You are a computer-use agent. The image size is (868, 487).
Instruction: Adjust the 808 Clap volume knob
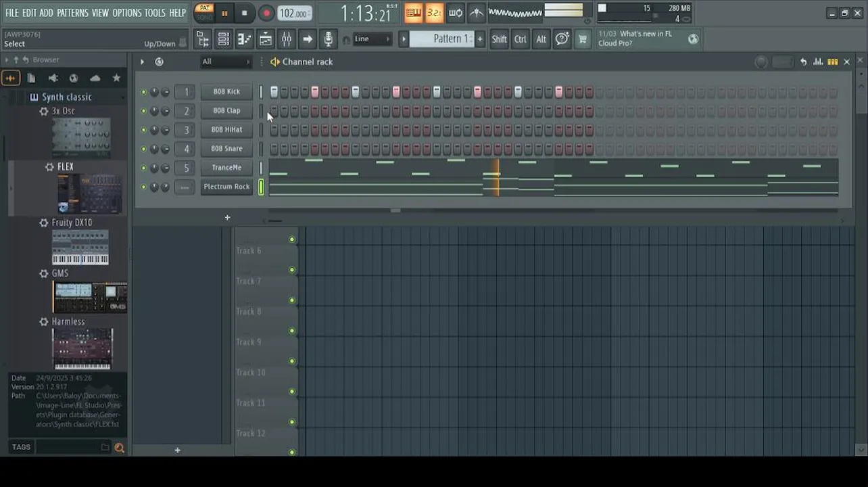pos(165,110)
